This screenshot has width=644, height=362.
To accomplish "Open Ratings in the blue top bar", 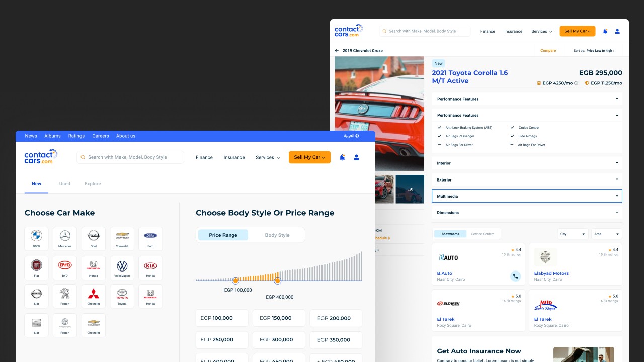I will (76, 136).
